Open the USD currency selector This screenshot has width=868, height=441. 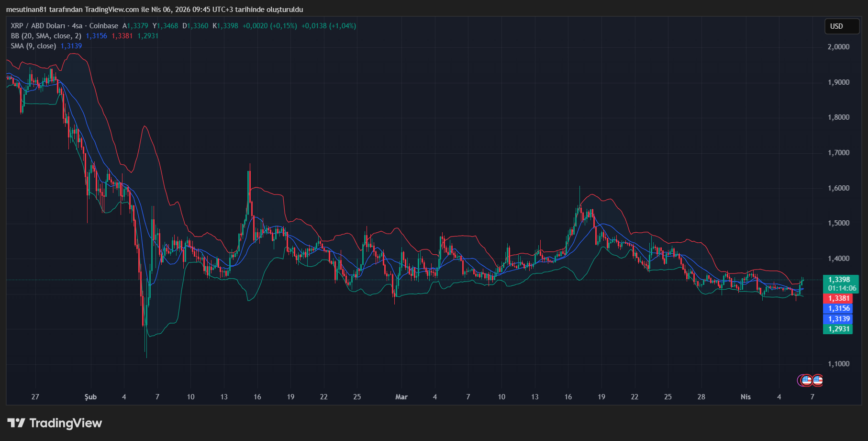tap(841, 26)
